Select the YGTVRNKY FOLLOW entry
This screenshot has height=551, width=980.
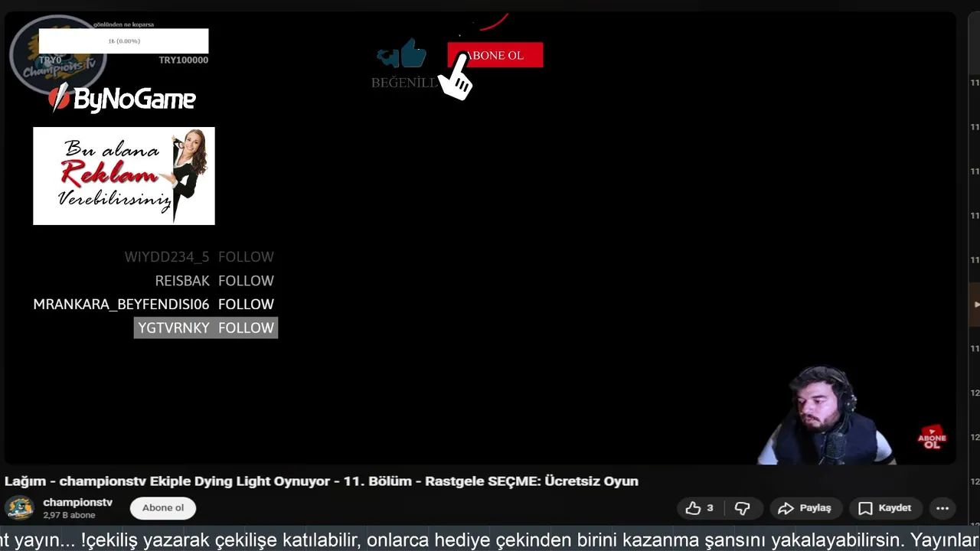coord(206,328)
